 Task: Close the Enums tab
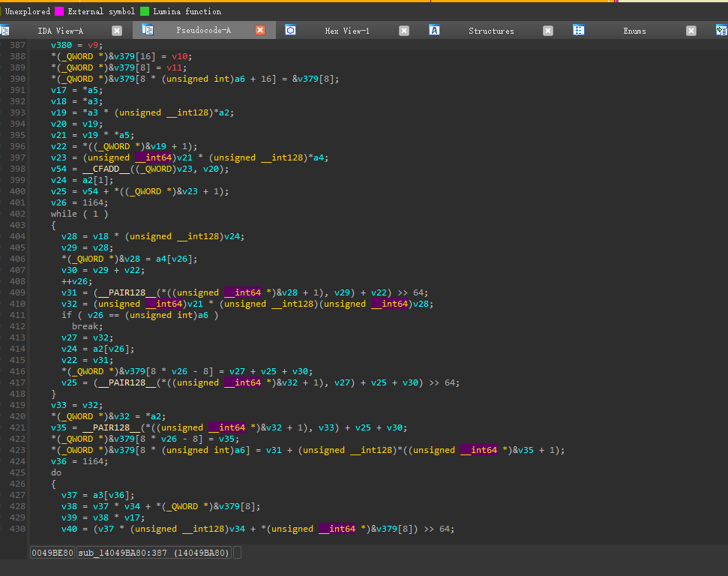(x=691, y=31)
